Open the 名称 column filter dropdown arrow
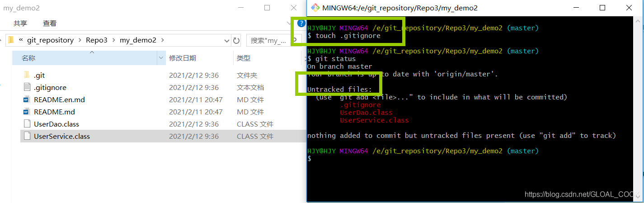Viewport: 644px width, 203px height. pyautogui.click(x=161, y=58)
